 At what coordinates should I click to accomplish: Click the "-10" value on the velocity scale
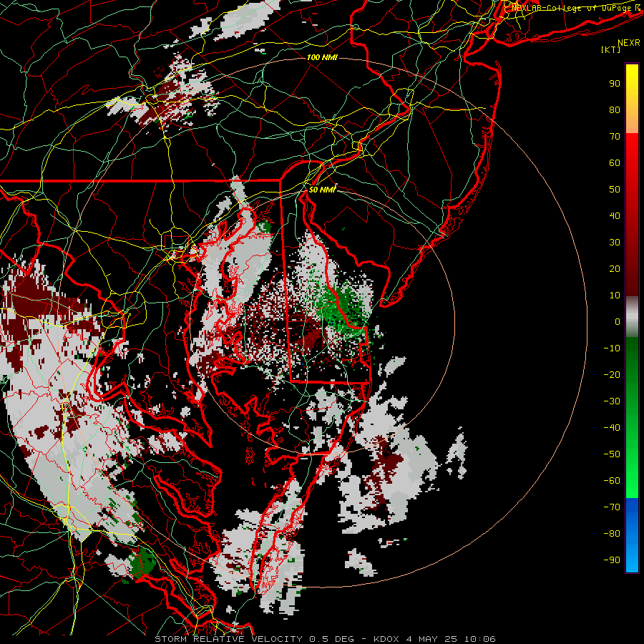(x=612, y=348)
